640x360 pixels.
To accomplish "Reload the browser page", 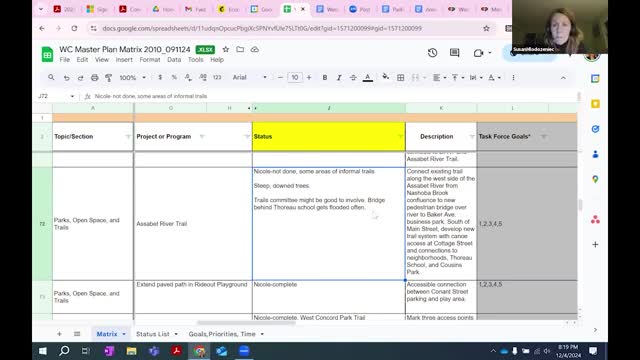I will click(x=74, y=28).
